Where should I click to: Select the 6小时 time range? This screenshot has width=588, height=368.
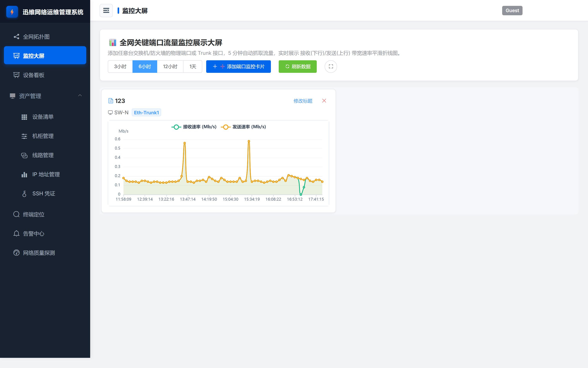coord(145,66)
